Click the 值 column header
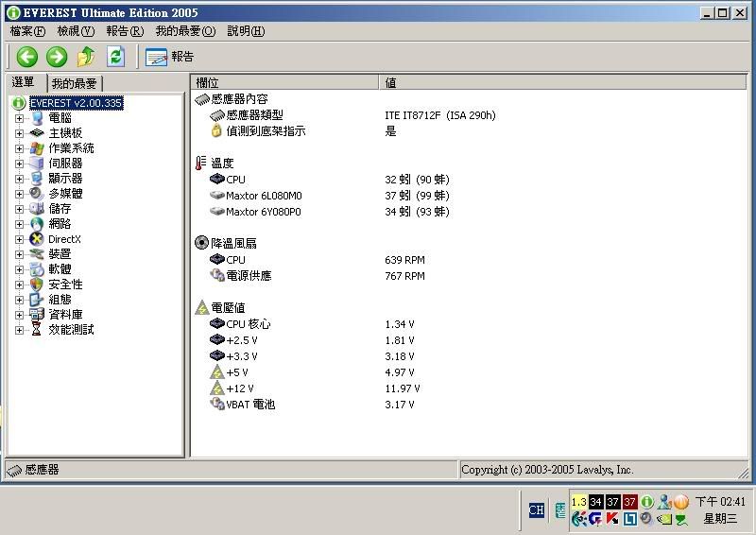The image size is (756, 535). (x=563, y=82)
